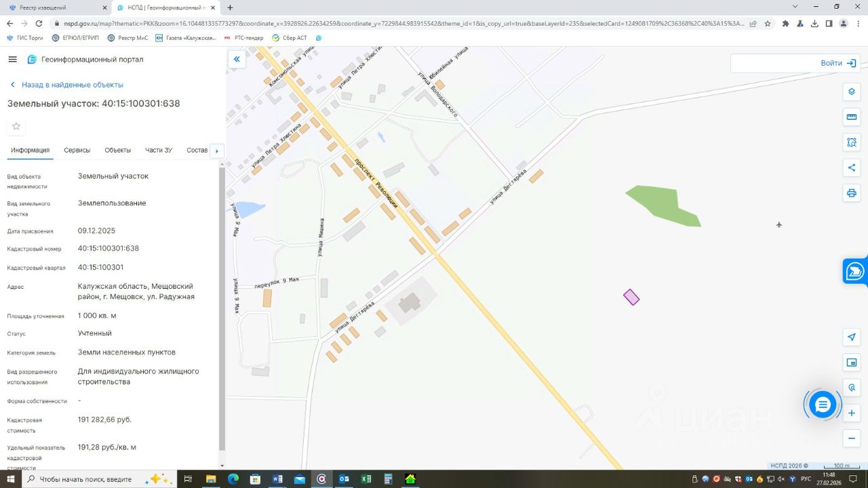Zoom out on the map with minus
This screenshot has height=488, width=868.
pyautogui.click(x=852, y=439)
